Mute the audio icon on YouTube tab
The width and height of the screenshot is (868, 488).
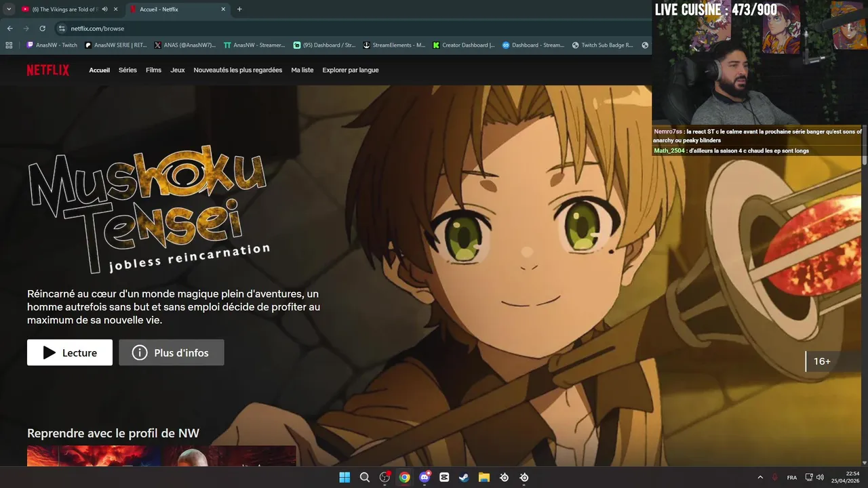104,9
